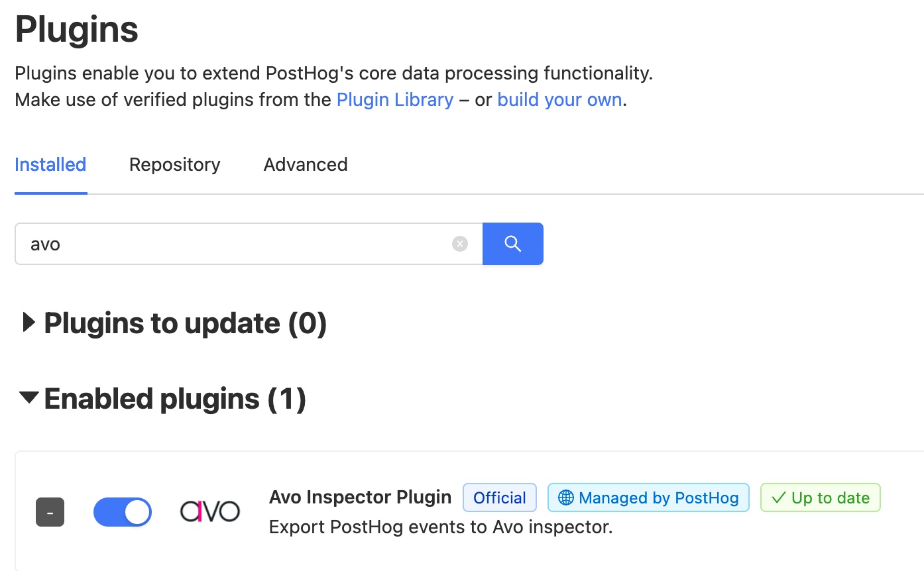Viewport: 924px width, 571px height.
Task: Toggle the enabled state of Avo Inspector Plugin
Action: (122, 511)
